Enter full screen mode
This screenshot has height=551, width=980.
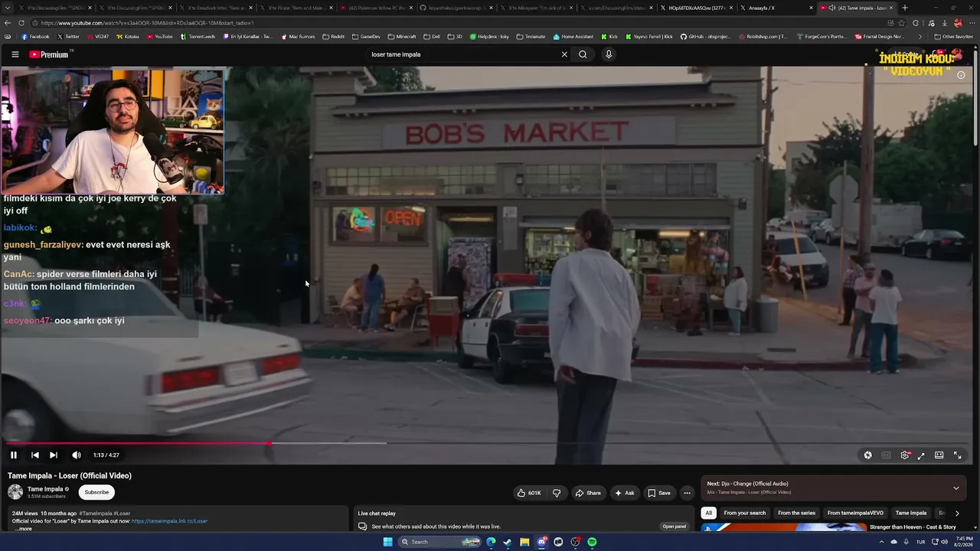[x=958, y=455]
